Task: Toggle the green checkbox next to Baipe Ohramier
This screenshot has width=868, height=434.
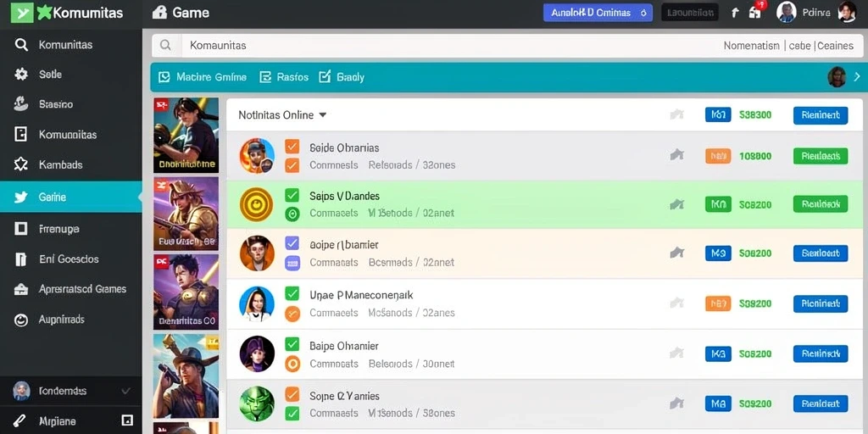Action: (x=292, y=344)
